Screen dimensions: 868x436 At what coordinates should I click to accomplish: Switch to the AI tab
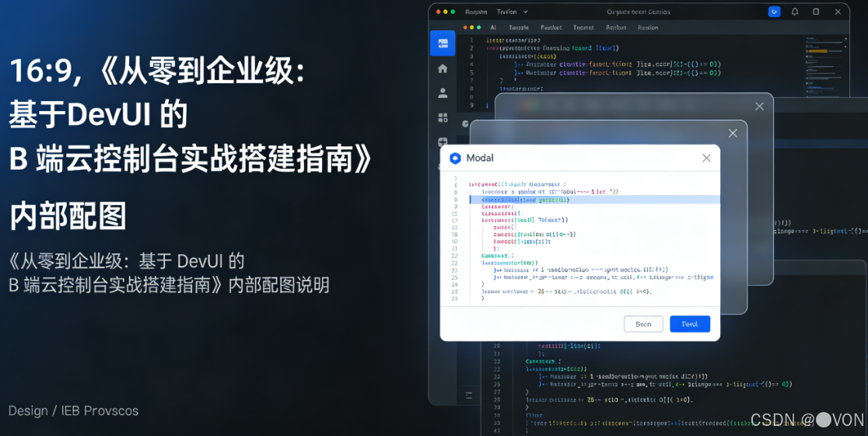pyautogui.click(x=492, y=27)
